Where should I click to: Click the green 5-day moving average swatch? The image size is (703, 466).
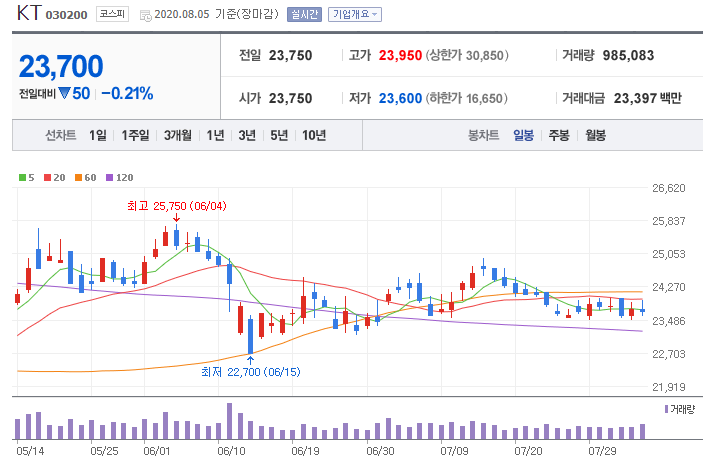[22, 178]
